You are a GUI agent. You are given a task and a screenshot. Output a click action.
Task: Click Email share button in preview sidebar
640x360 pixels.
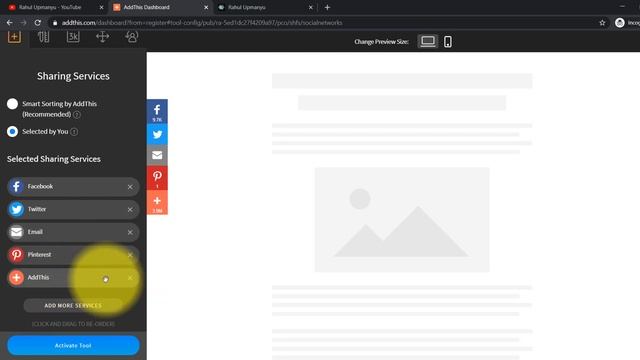pyautogui.click(x=157, y=155)
